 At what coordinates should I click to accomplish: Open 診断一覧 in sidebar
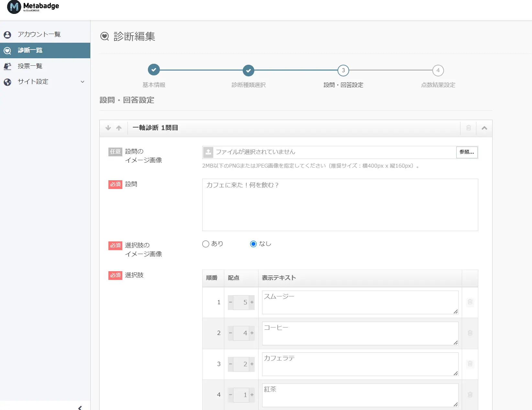click(x=45, y=50)
